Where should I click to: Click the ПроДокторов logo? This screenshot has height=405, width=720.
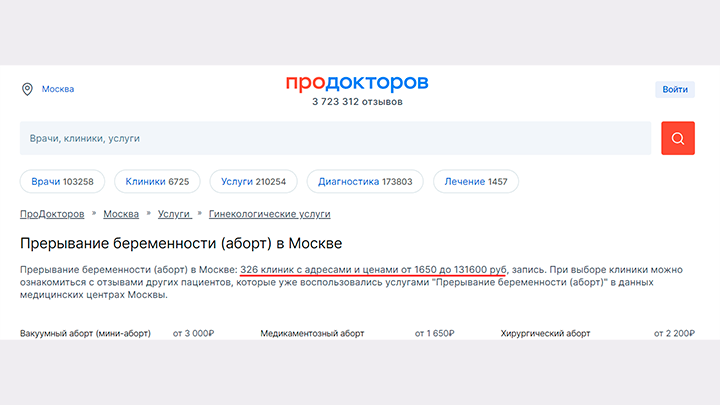click(x=356, y=81)
